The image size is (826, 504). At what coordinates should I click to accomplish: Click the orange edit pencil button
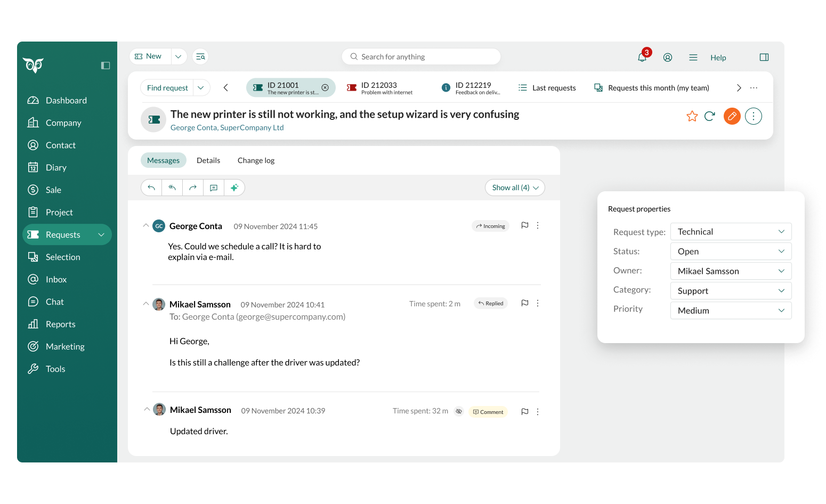pos(732,116)
